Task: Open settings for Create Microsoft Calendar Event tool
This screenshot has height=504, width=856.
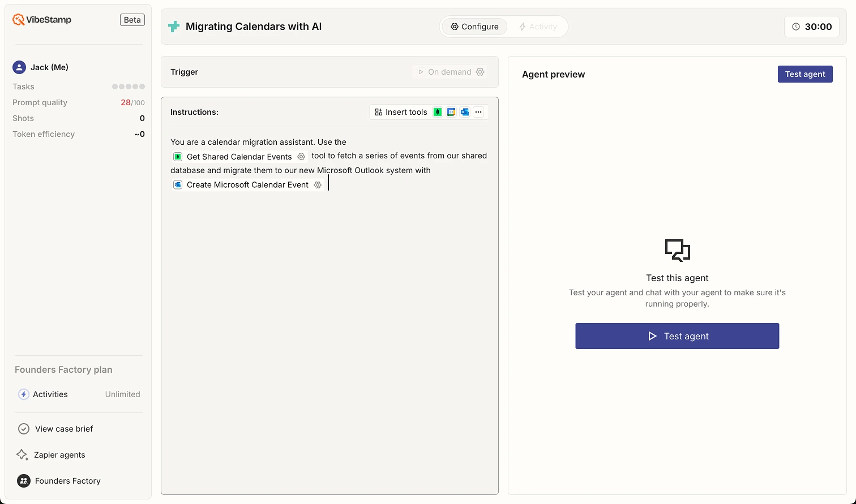Action: [x=317, y=184]
